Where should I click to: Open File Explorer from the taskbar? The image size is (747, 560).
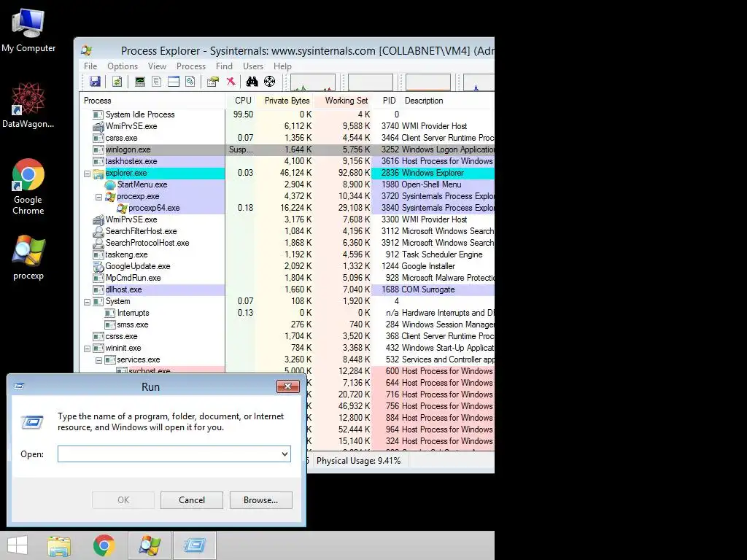coord(59,545)
